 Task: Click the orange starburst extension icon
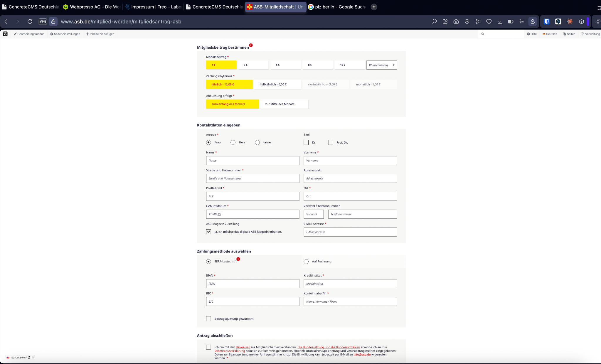[x=570, y=21]
